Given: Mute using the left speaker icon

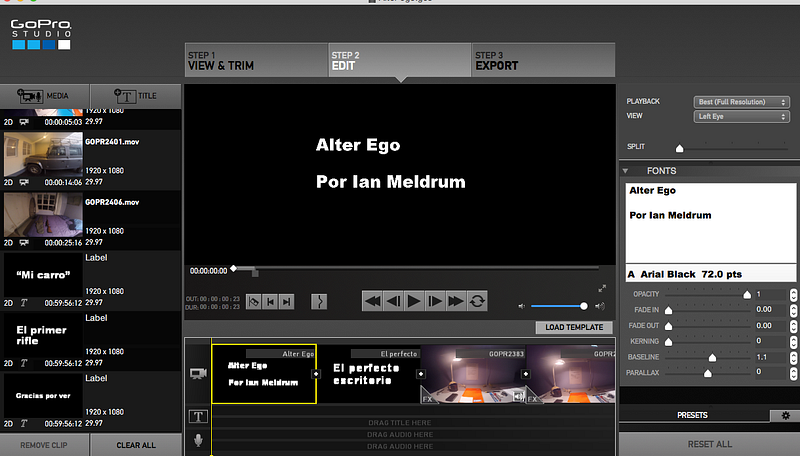Looking at the screenshot, I should pyautogui.click(x=521, y=306).
